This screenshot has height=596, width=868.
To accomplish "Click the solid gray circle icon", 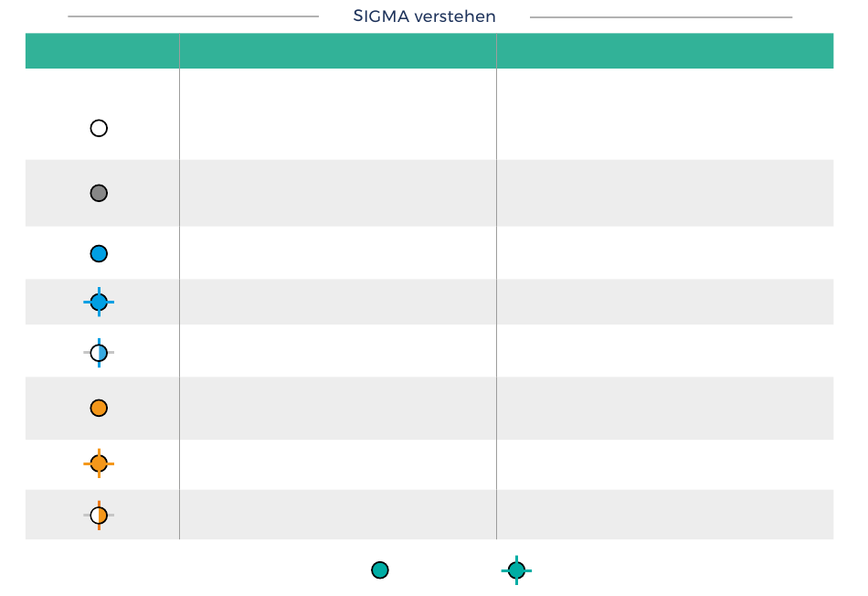I will [99, 193].
